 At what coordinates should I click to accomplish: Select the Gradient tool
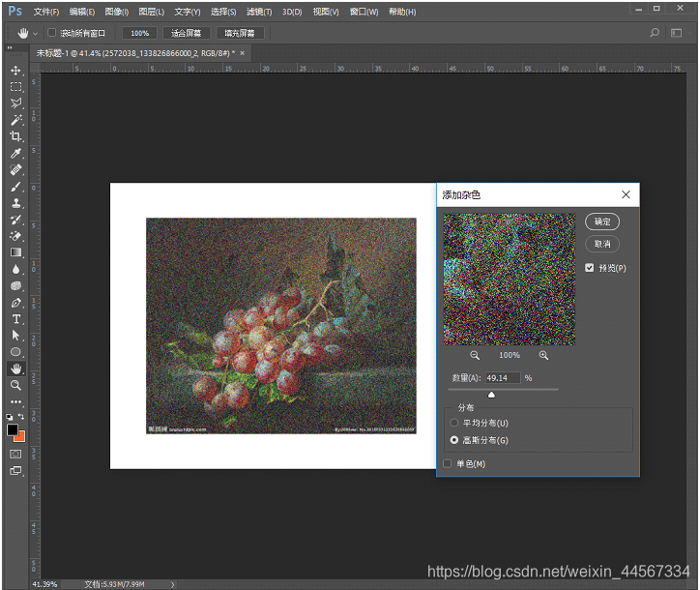pos(15,252)
